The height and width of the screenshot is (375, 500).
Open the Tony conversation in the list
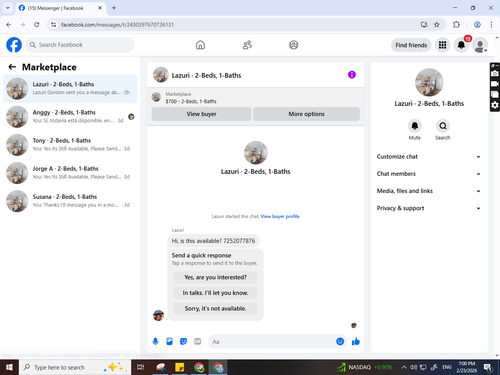point(70,145)
